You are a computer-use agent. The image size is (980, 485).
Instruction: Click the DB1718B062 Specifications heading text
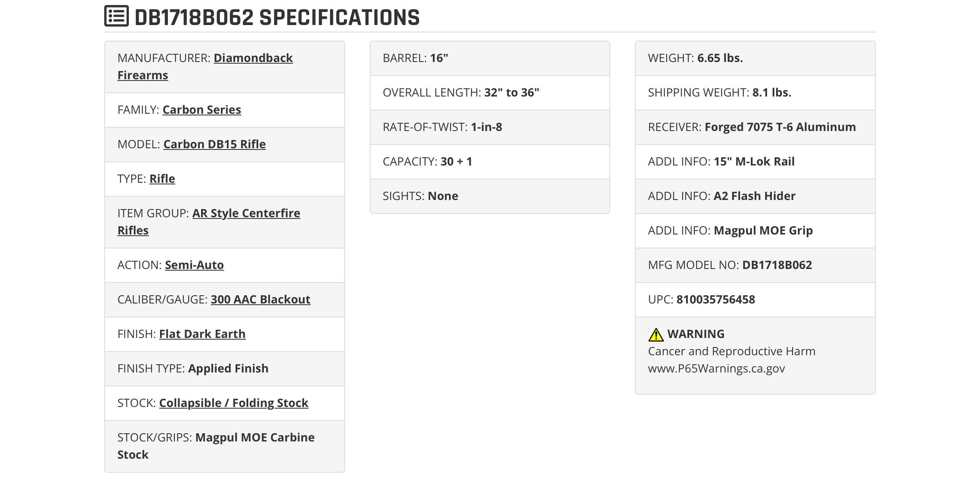pyautogui.click(x=277, y=17)
